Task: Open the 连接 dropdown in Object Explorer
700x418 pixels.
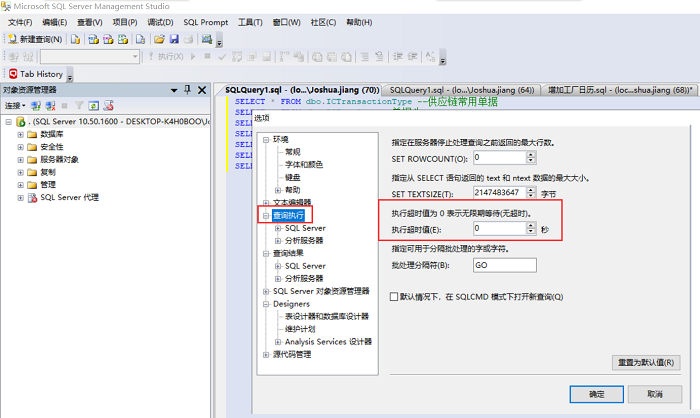Action: 15,105
